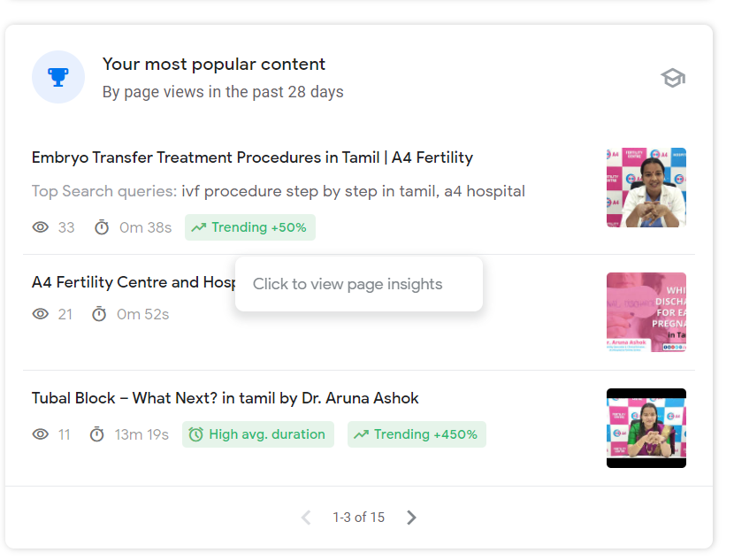
Task: Open the graduation-cap learn more icon
Action: tap(673, 77)
